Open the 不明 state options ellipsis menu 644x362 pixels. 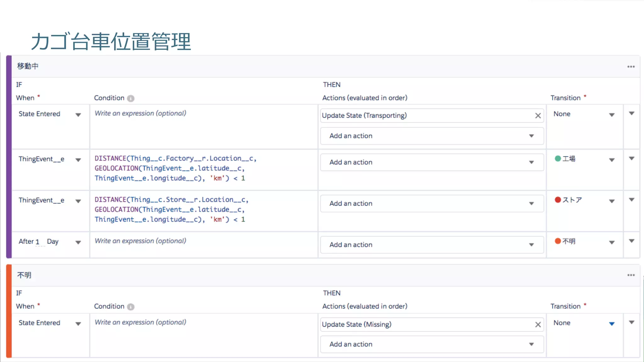[631, 275]
